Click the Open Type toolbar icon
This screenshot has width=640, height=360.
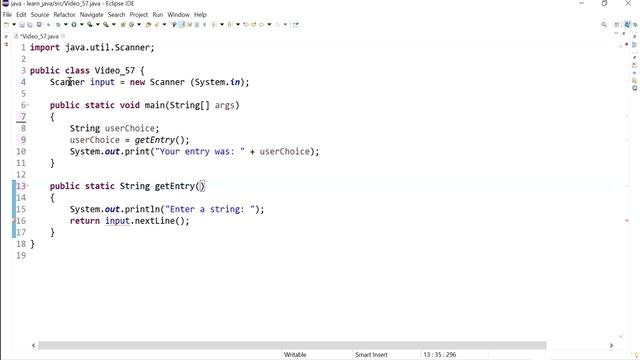click(148, 24)
